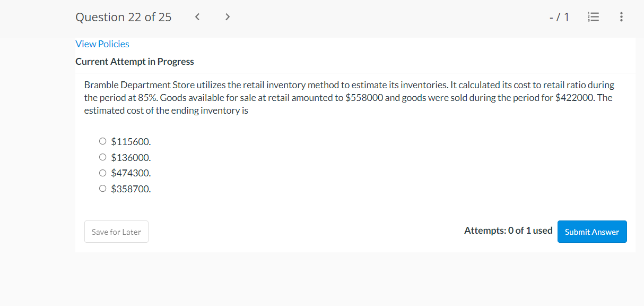Choose the $474300 answer choice
This screenshot has width=644, height=306.
[102, 173]
